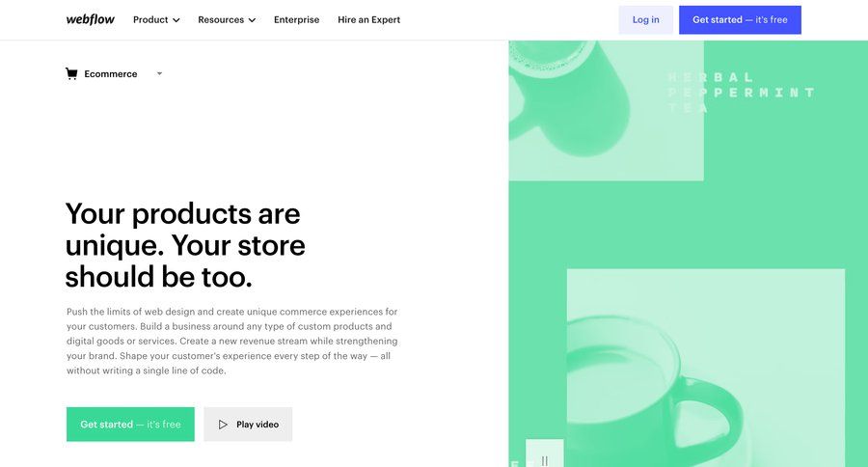868x467 pixels.
Task: Select the Ecommerce section label
Action: click(x=110, y=73)
